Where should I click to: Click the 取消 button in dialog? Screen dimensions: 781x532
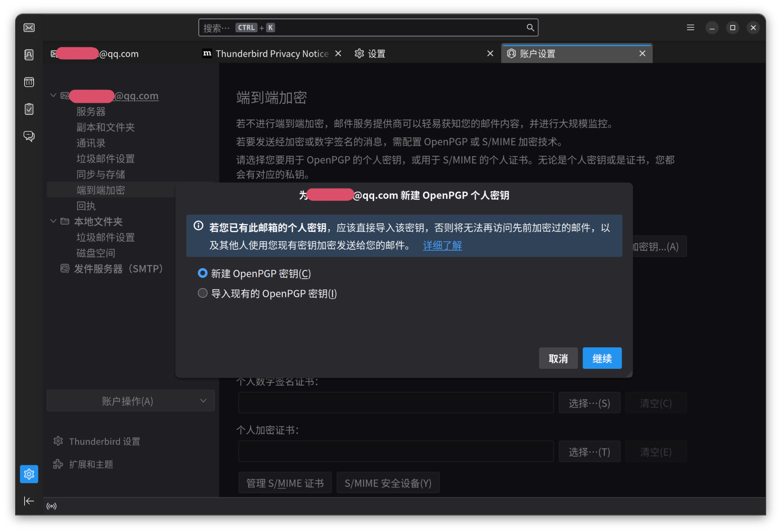(558, 358)
